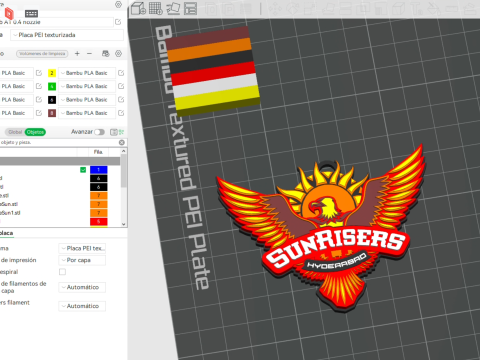Enable the espiral mode checkbox

click(62, 272)
